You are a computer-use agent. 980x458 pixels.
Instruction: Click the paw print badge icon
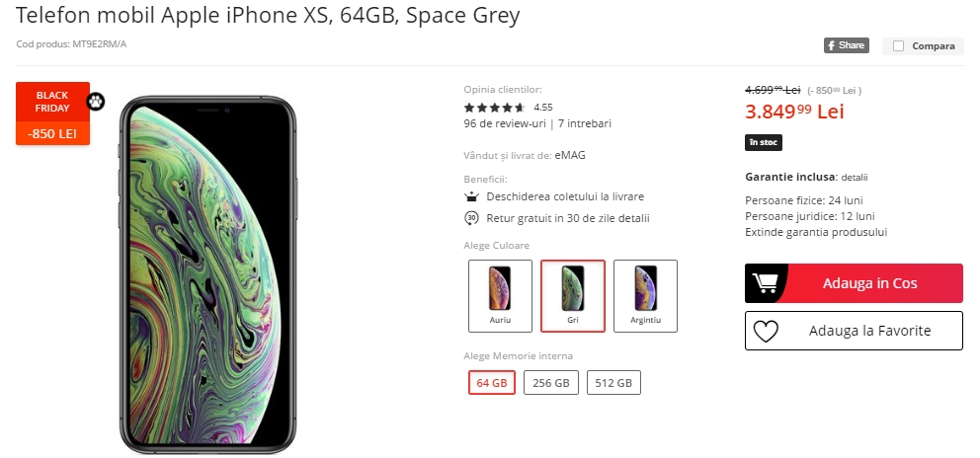tap(96, 101)
